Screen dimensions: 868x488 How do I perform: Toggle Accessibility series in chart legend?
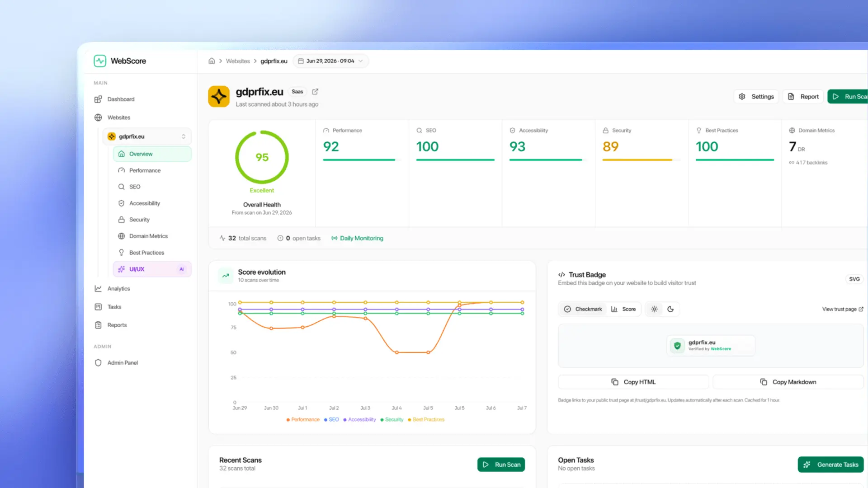359,420
